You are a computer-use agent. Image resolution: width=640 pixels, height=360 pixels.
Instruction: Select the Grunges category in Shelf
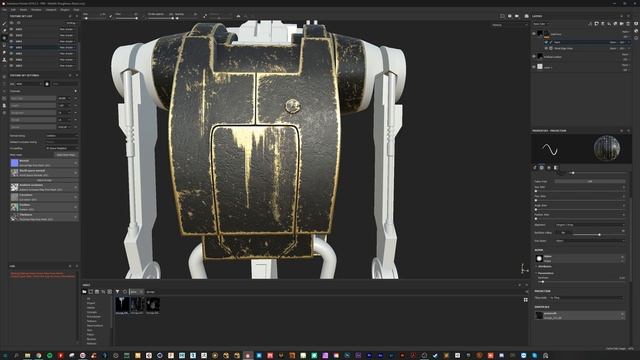91,312
